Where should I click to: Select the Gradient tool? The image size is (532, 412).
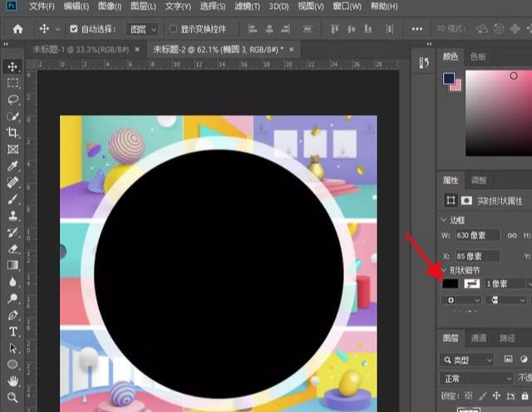pyautogui.click(x=13, y=266)
